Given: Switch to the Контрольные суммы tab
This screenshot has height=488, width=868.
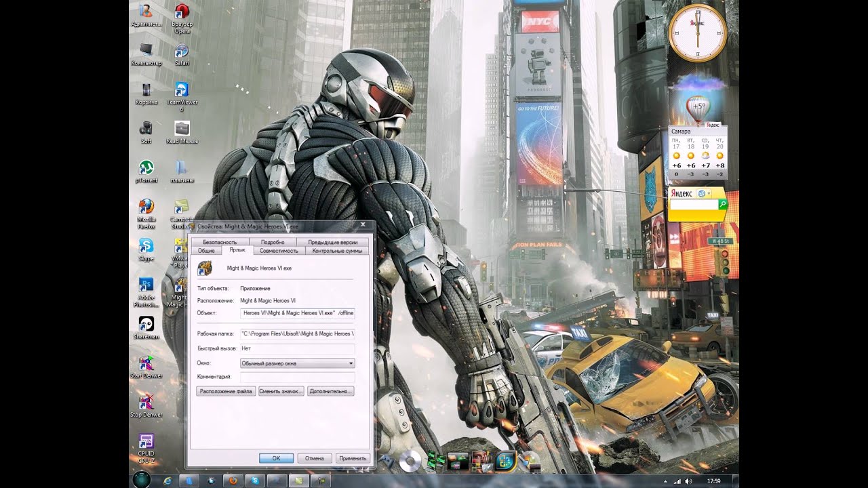Looking at the screenshot, I should (337, 251).
